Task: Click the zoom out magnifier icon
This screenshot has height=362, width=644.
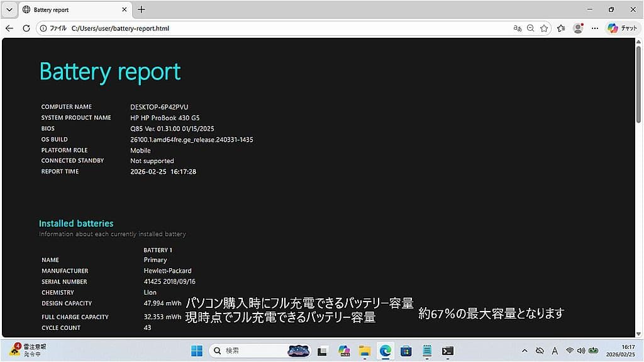Action: pyautogui.click(x=531, y=28)
